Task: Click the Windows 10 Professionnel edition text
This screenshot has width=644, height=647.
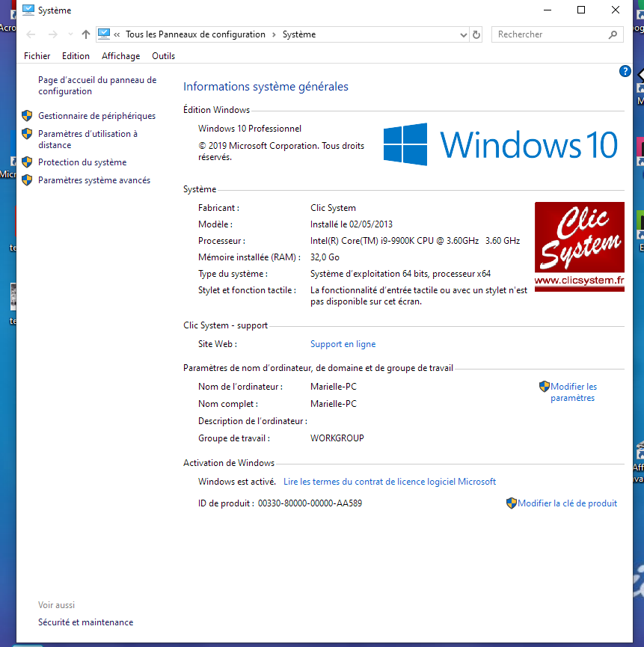Action: (x=250, y=129)
